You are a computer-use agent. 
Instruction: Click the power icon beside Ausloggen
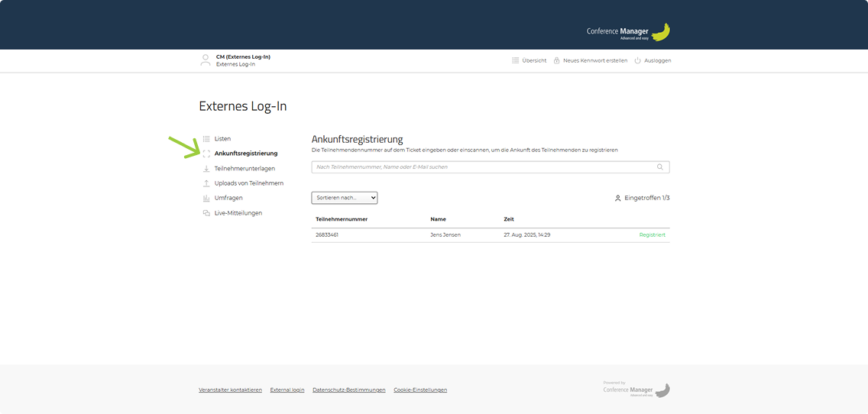point(637,60)
